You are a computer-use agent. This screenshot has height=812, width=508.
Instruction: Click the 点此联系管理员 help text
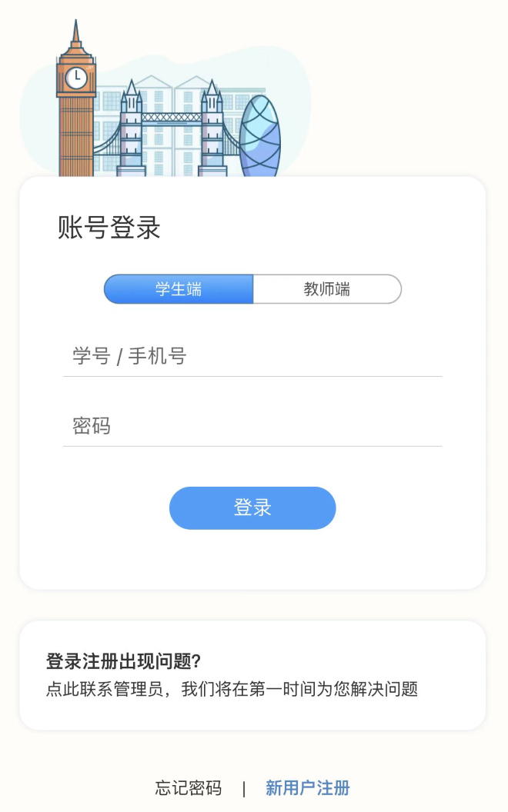pyautogui.click(x=232, y=689)
